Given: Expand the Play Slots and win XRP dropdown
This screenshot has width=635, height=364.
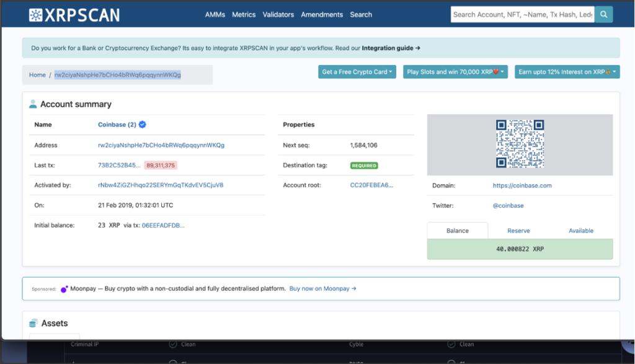Looking at the screenshot, I should (x=455, y=72).
